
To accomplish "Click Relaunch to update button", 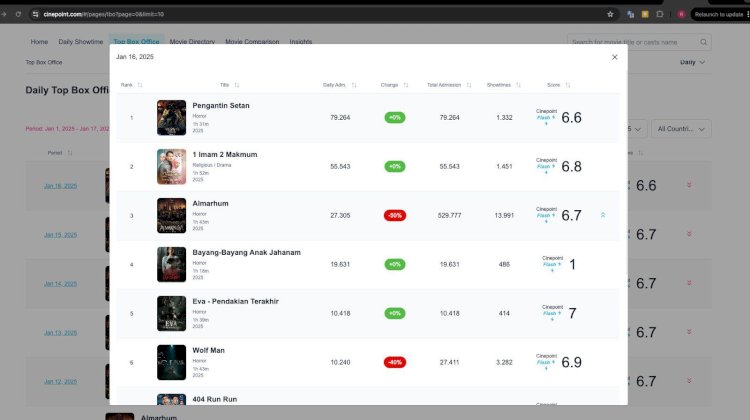I will [x=718, y=14].
